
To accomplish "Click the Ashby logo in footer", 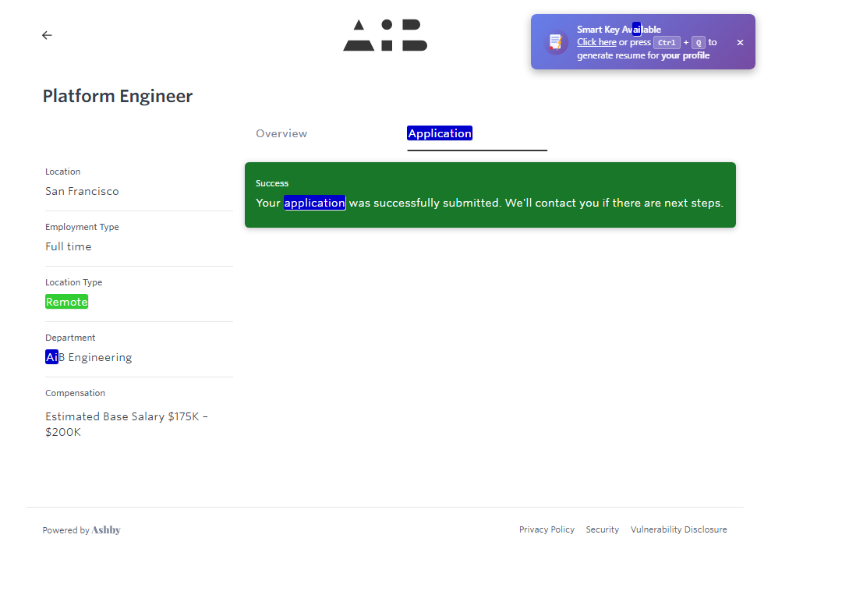I will (106, 530).
